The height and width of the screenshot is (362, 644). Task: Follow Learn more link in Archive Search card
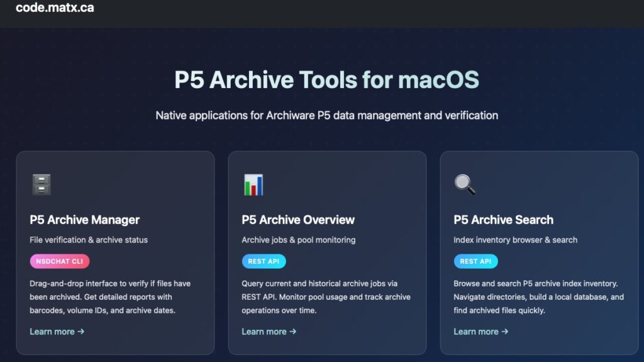(480, 332)
